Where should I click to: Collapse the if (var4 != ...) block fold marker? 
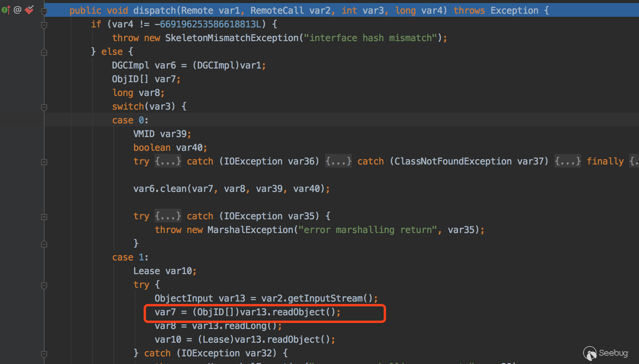click(x=44, y=25)
